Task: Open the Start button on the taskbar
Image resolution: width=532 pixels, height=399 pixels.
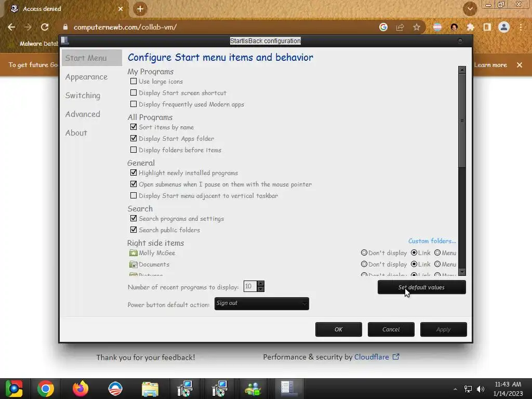Action: click(14, 389)
